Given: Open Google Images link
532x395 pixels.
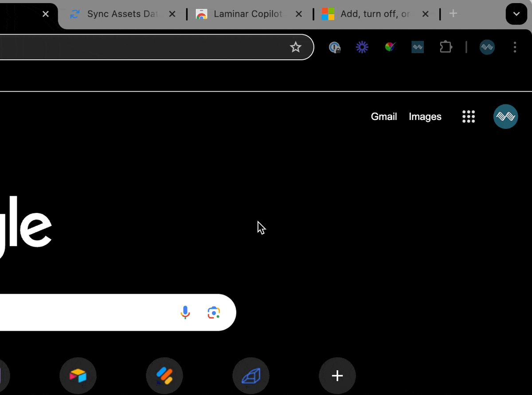Looking at the screenshot, I should [425, 116].
